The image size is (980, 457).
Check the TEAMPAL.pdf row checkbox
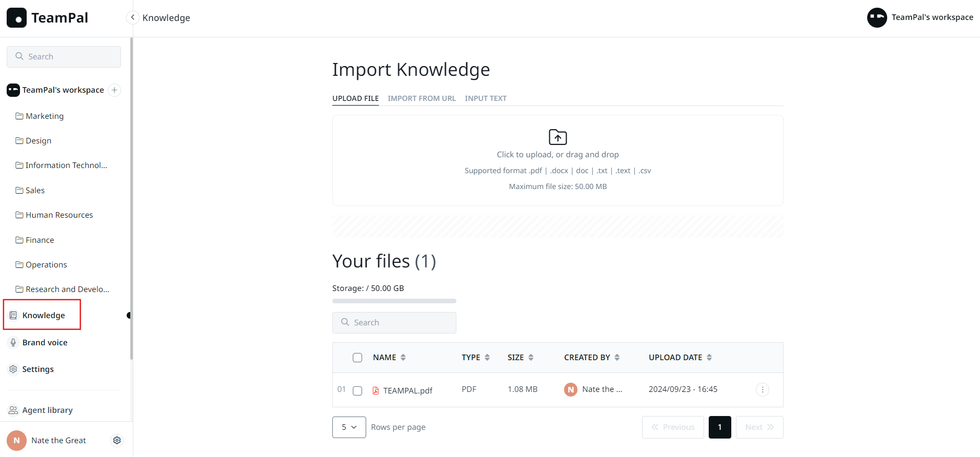[357, 391]
